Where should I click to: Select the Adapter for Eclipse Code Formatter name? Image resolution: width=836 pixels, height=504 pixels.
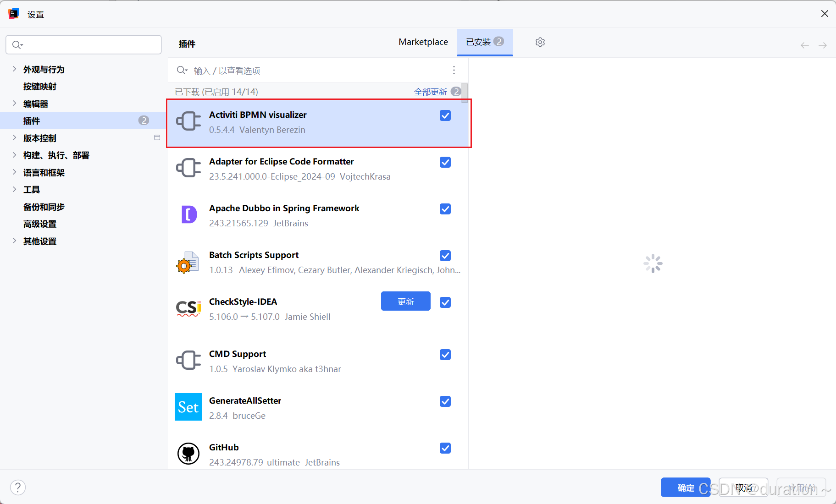click(281, 161)
